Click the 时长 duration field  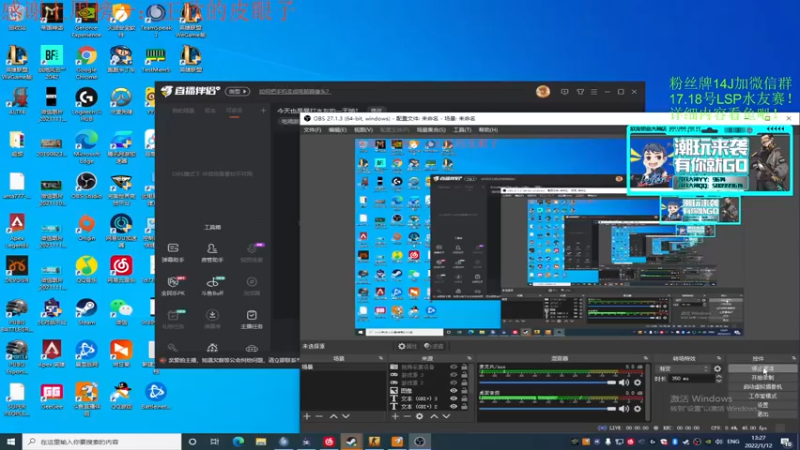[x=692, y=379]
